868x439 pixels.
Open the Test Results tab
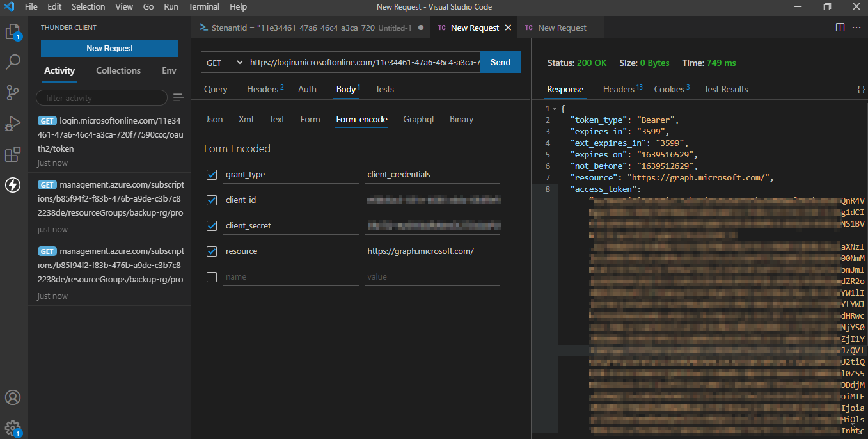coord(726,89)
